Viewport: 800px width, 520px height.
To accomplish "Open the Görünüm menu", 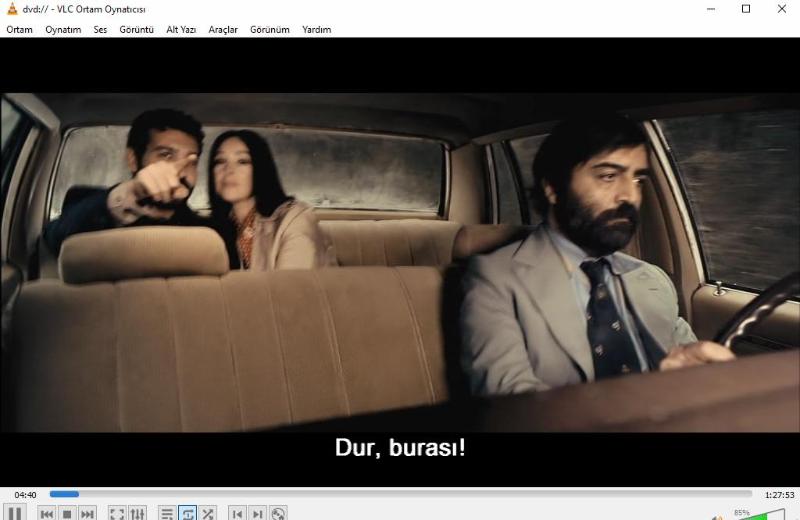I will click(269, 30).
